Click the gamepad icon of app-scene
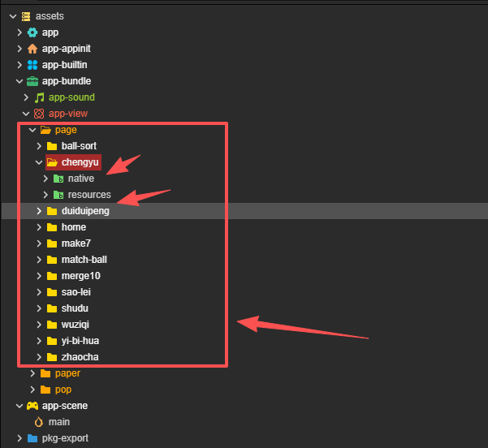 click(32, 406)
